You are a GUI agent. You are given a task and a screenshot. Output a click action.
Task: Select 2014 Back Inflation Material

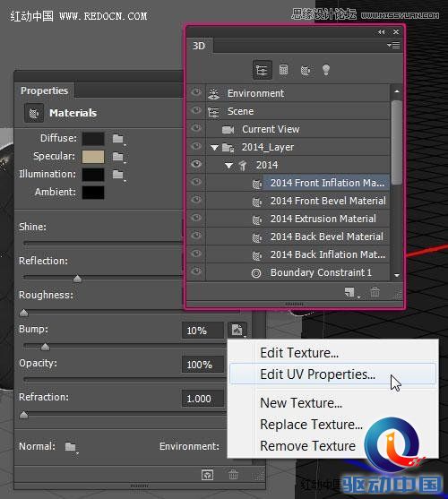pyautogui.click(x=297, y=254)
